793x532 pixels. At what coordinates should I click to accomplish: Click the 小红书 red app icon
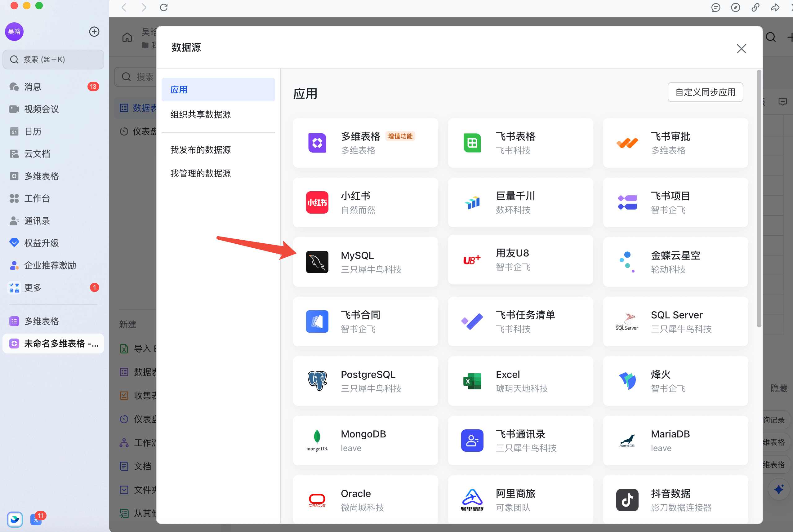click(317, 202)
